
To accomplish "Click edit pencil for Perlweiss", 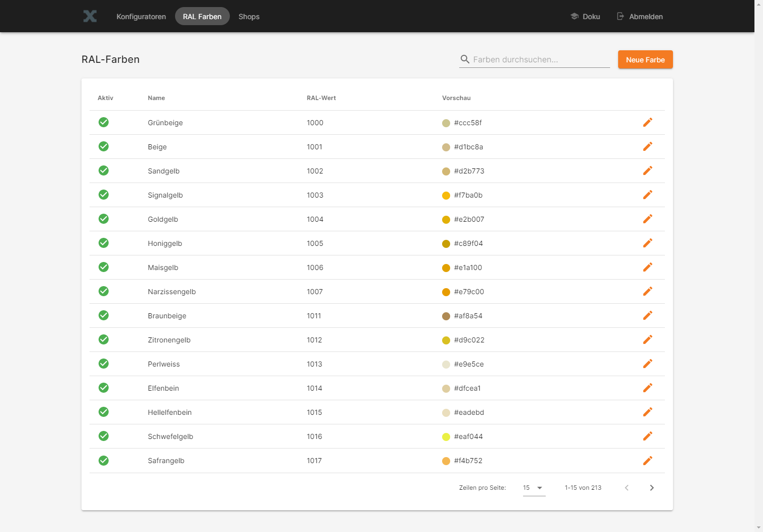I will [647, 364].
